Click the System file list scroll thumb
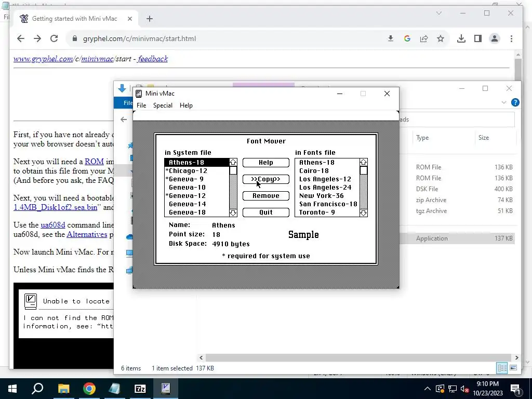Image resolution: width=532 pixels, height=399 pixels. [233, 170]
